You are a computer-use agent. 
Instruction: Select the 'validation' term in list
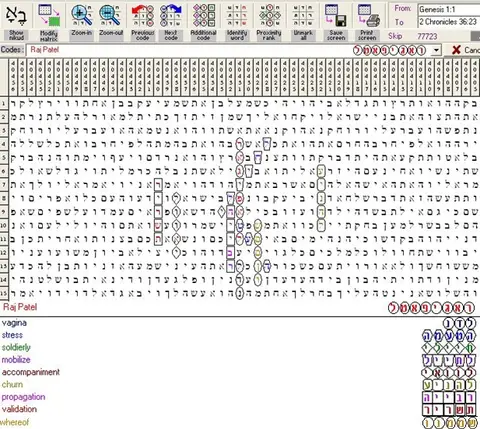19,409
